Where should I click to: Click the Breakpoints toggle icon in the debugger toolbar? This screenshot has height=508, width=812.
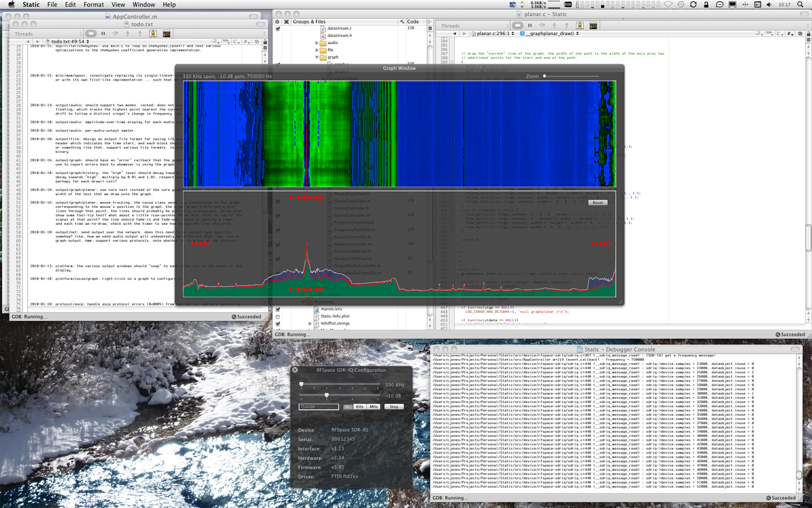(x=579, y=25)
